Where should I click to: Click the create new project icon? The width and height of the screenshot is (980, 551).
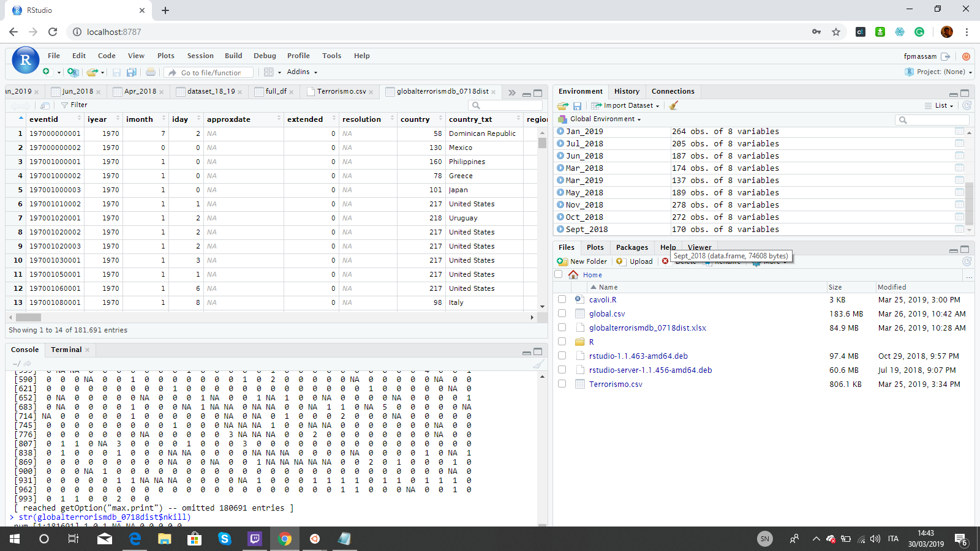pyautogui.click(x=73, y=72)
